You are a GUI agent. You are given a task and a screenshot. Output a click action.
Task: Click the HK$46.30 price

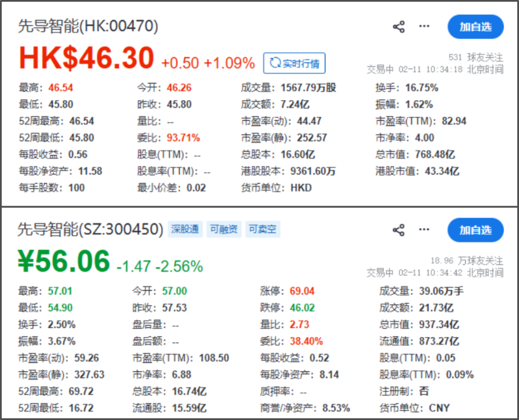tap(86, 58)
